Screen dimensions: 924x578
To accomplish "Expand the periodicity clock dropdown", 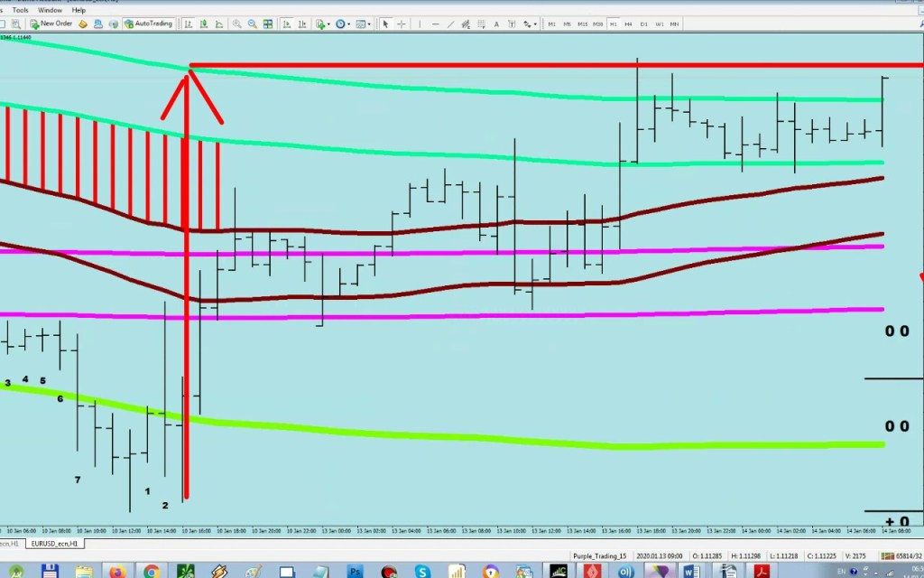I will coord(350,24).
